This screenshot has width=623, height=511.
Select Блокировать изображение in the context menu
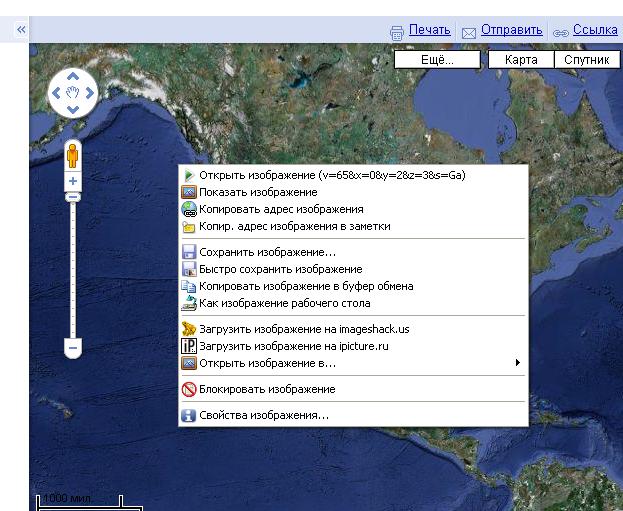[x=266, y=389]
